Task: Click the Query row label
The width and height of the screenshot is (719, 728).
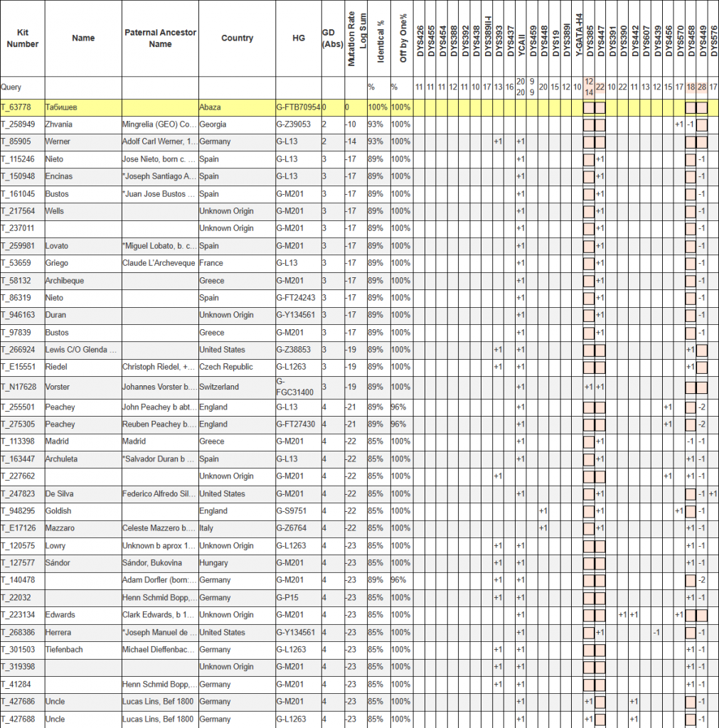Action: 11,87
